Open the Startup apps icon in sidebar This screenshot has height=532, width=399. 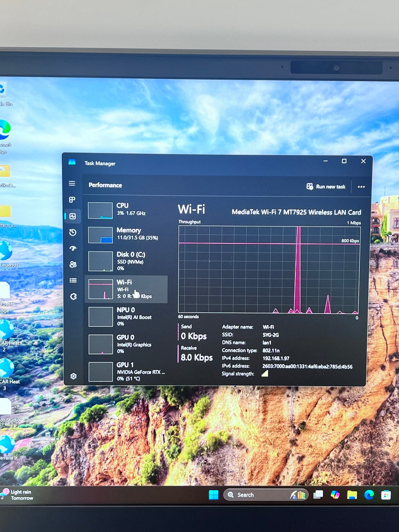[73, 248]
